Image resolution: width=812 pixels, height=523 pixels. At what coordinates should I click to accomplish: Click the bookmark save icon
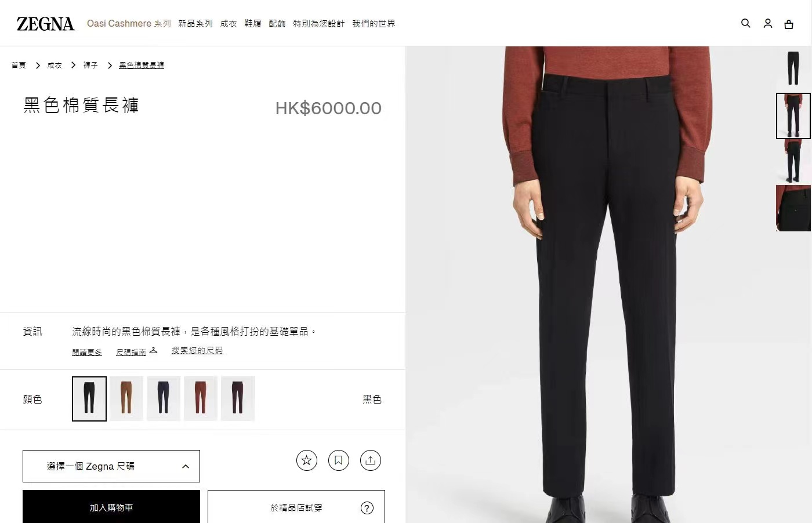point(339,460)
